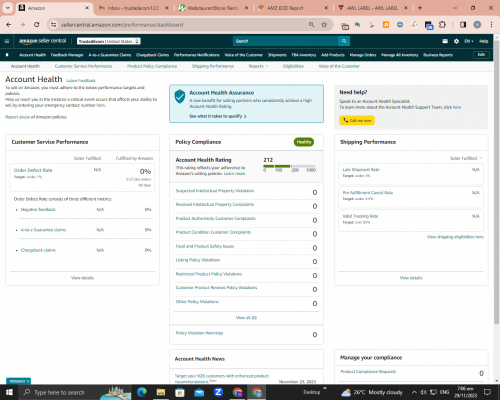
Task: Open FBA Inventory in the navigation bar
Action: (304, 55)
